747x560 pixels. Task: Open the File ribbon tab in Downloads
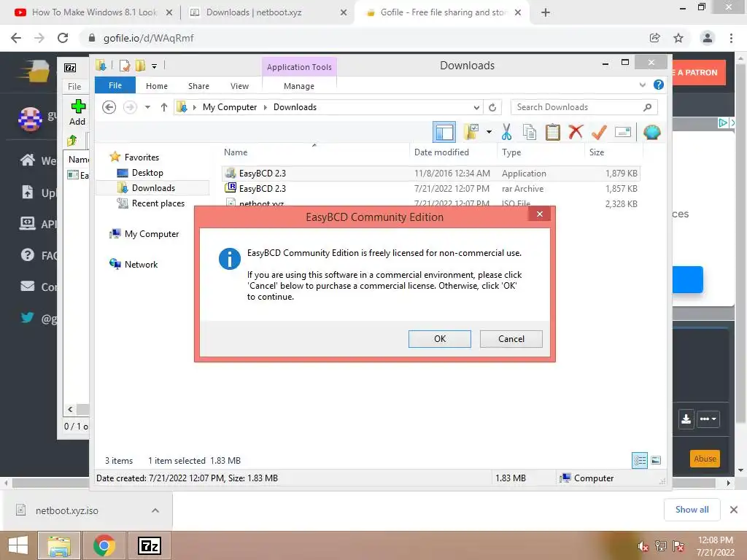(x=115, y=85)
